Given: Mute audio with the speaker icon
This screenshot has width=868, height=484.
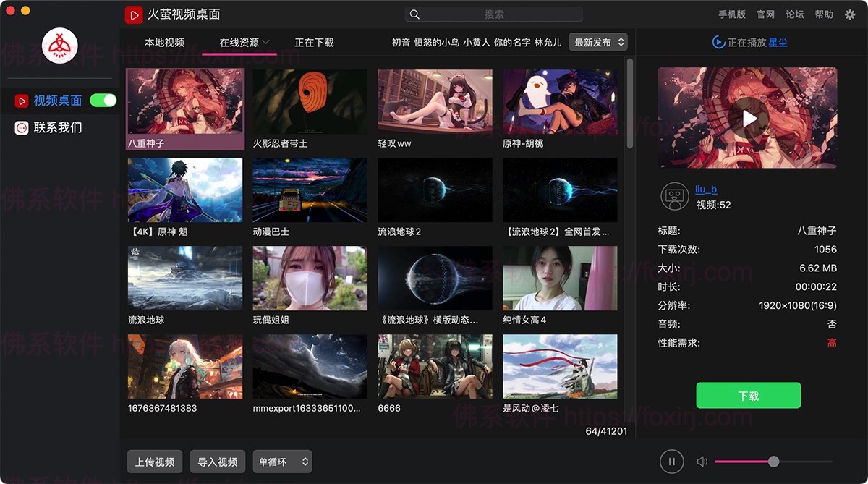Looking at the screenshot, I should pos(701,462).
